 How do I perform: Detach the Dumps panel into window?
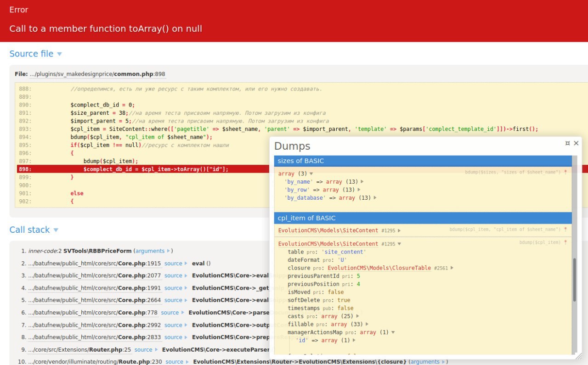click(568, 143)
